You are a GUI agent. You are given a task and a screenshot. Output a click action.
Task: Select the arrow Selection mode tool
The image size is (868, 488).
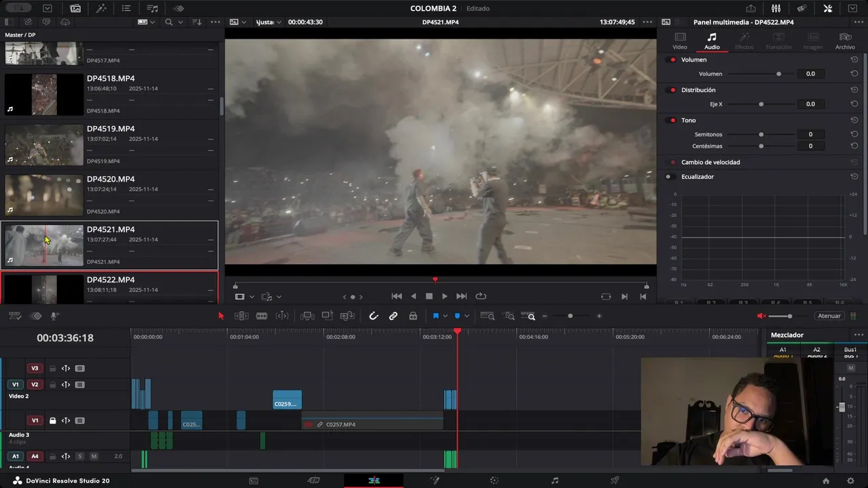221,316
